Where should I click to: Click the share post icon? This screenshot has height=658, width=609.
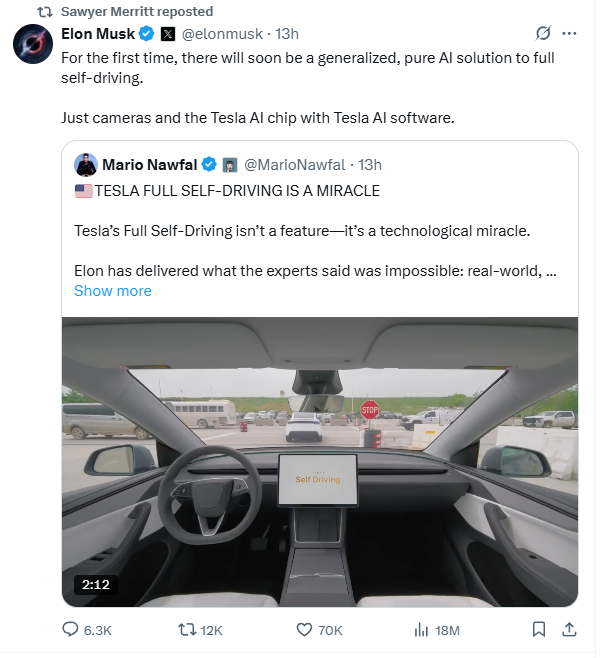coord(569,630)
